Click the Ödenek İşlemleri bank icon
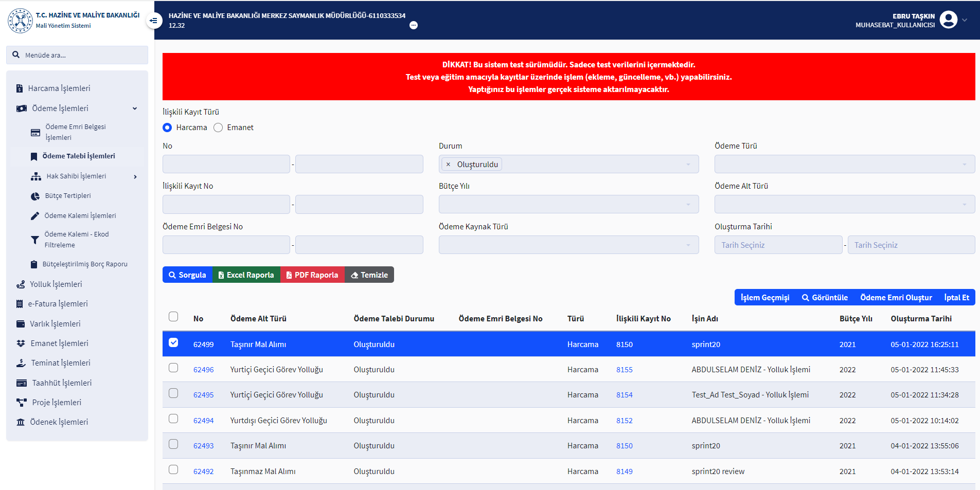The width and height of the screenshot is (980, 490). pos(21,422)
